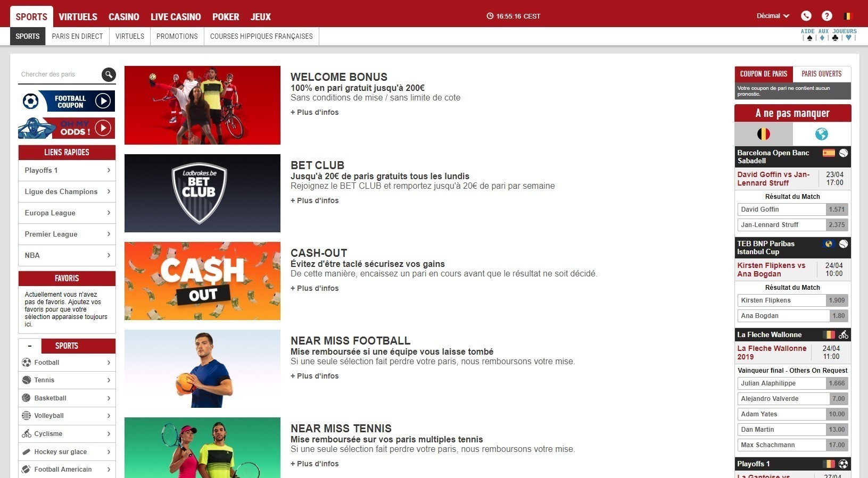This screenshot has height=478, width=868.
Task: Open the Bet Club promo image
Action: (202, 193)
